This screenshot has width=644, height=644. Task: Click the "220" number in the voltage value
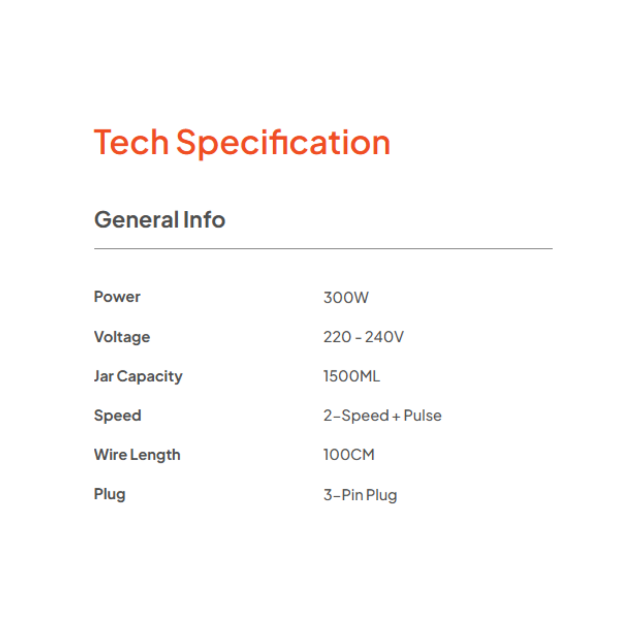click(x=337, y=337)
